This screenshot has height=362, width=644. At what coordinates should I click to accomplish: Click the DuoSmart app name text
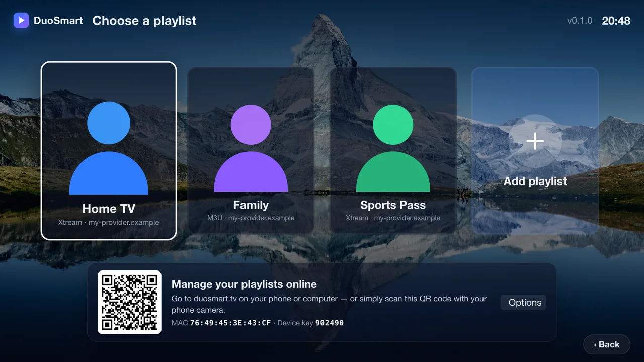click(58, 21)
